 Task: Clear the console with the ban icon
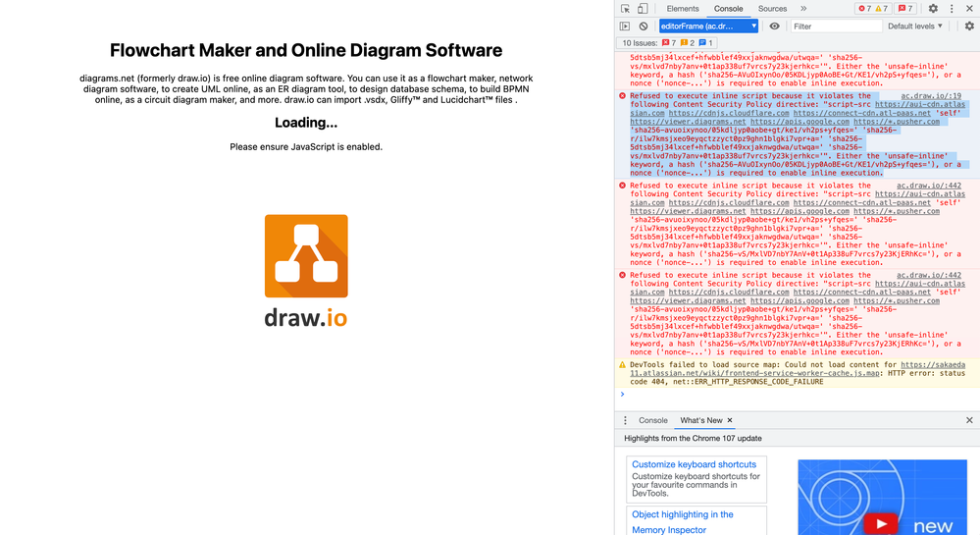(644, 27)
